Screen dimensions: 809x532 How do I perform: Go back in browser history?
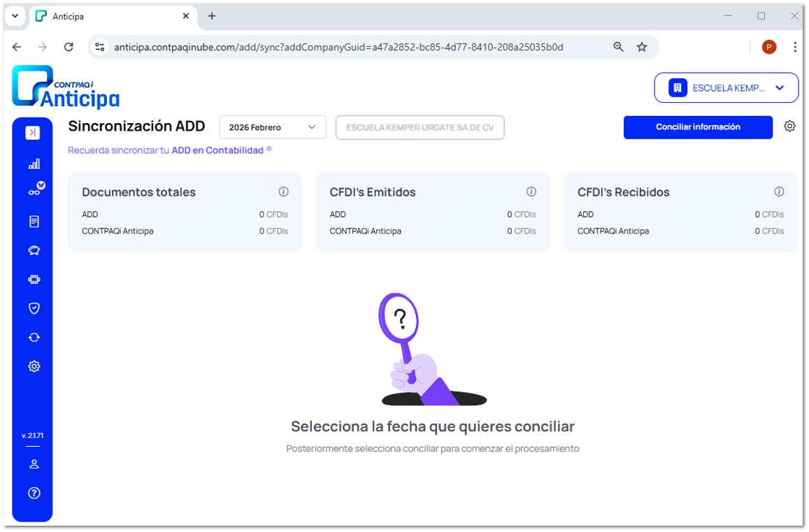[17, 47]
